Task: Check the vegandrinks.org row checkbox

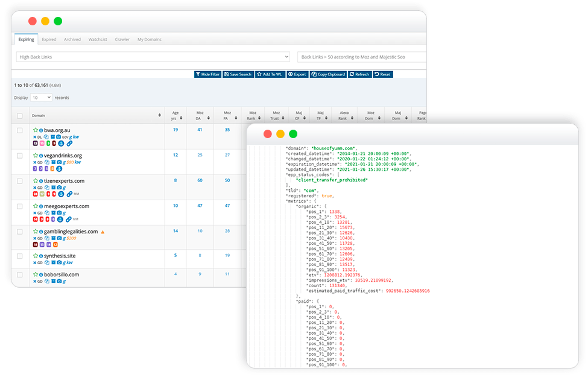Action: pos(20,156)
